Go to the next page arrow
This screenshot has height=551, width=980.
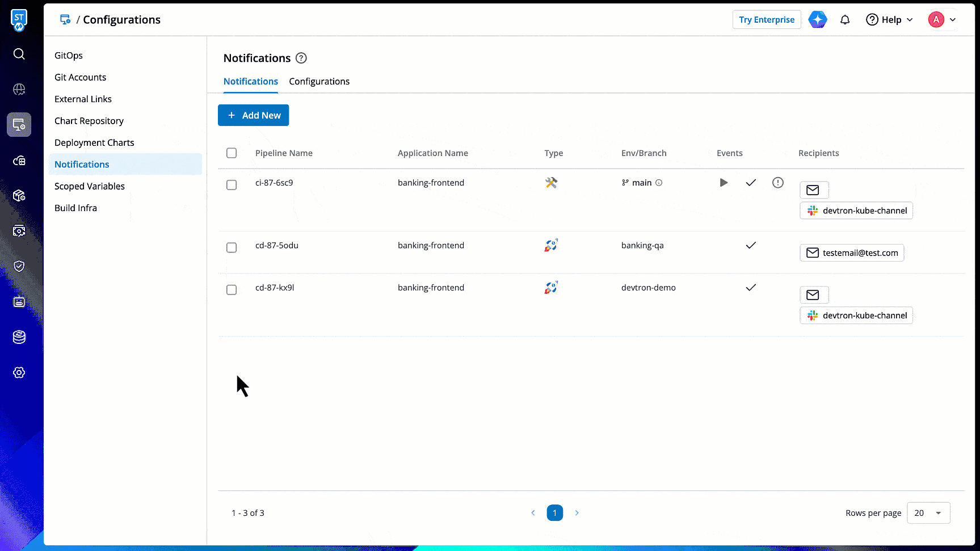[577, 513]
